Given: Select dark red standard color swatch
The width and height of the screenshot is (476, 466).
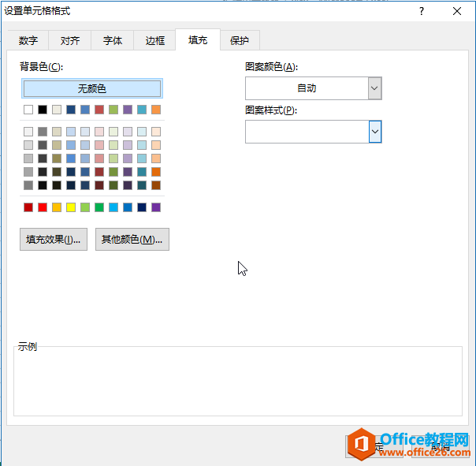Looking at the screenshot, I should (28, 207).
